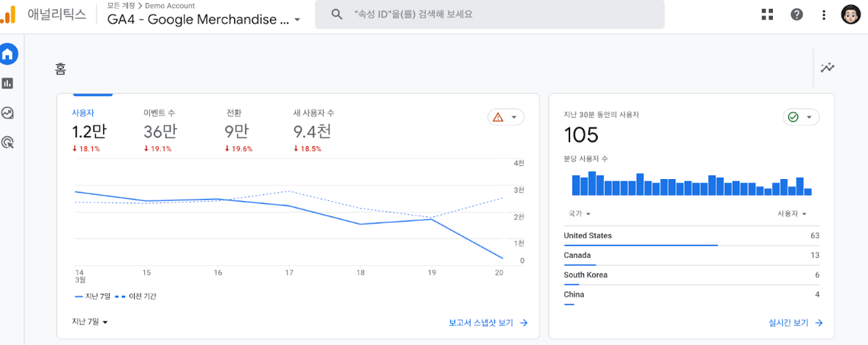Click the green check status icon
Screen dimensions: 868x345
coord(793,117)
